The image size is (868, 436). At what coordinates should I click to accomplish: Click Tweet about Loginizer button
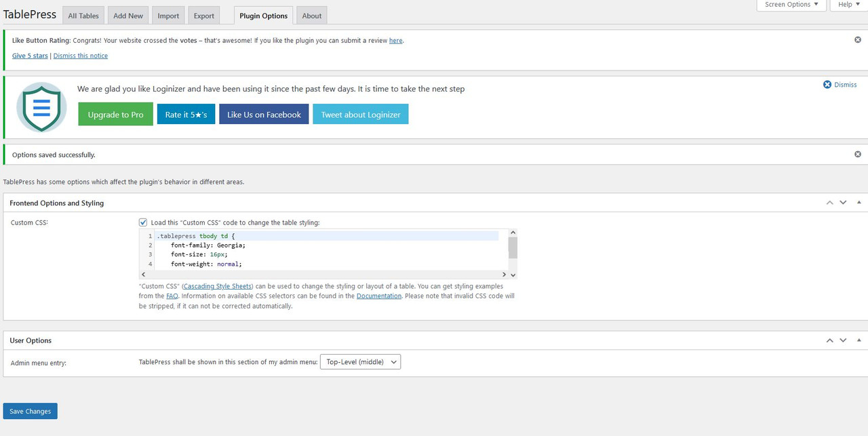[361, 115]
